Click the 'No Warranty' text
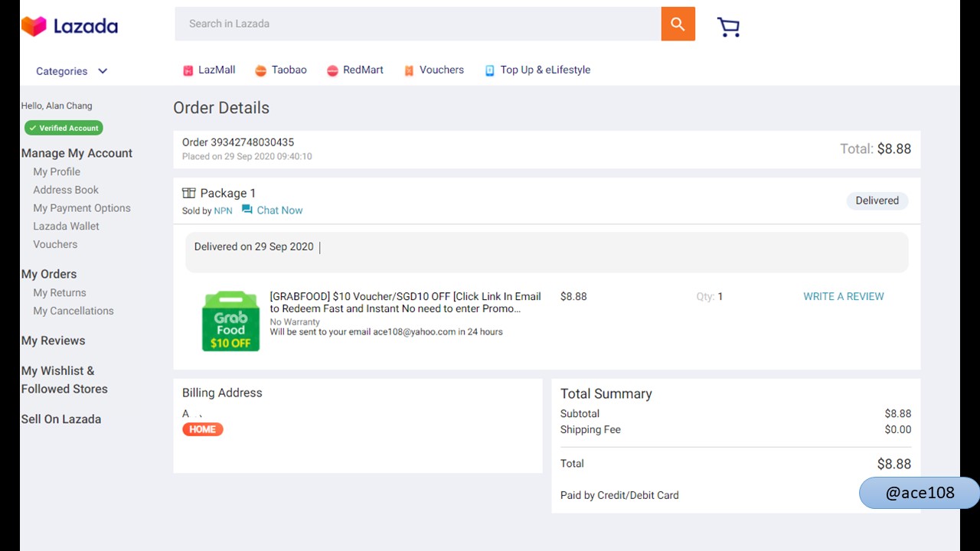Image resolution: width=980 pixels, height=551 pixels. [295, 322]
